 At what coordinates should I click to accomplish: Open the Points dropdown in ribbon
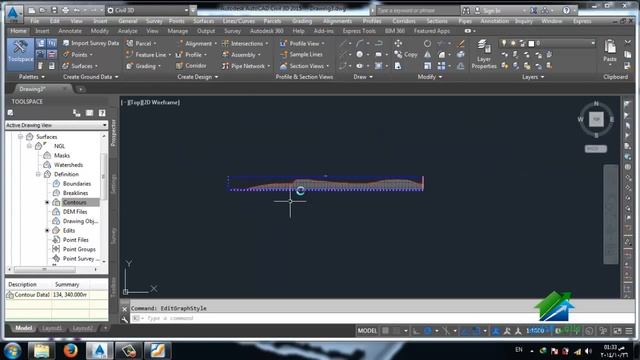(78, 55)
